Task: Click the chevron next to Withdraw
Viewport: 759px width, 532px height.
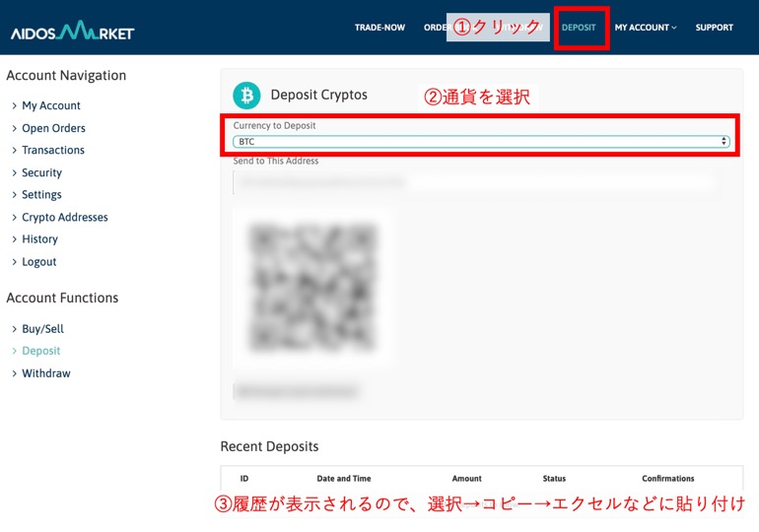Action: coord(14,373)
